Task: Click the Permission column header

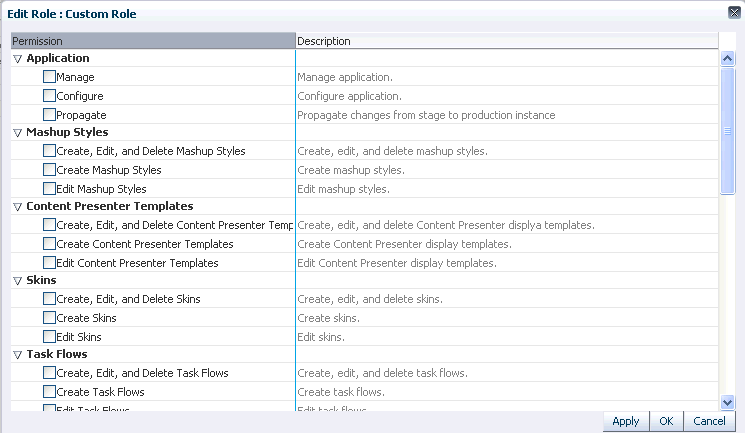Action: pos(152,41)
